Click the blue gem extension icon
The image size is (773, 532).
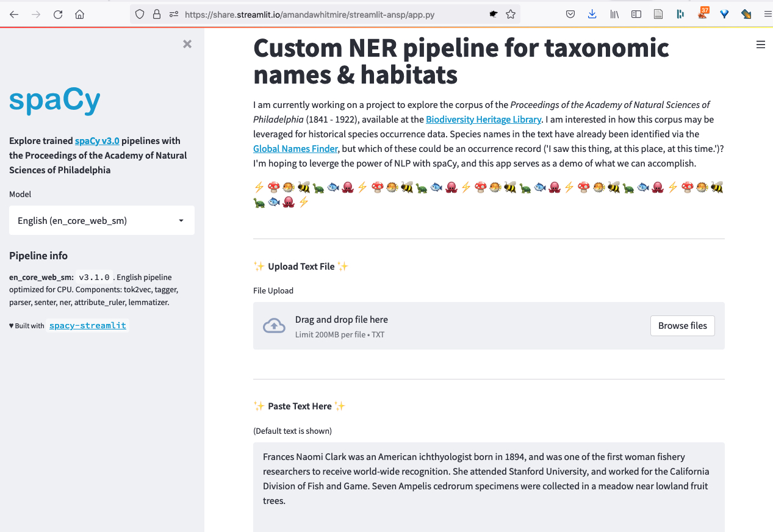(724, 14)
